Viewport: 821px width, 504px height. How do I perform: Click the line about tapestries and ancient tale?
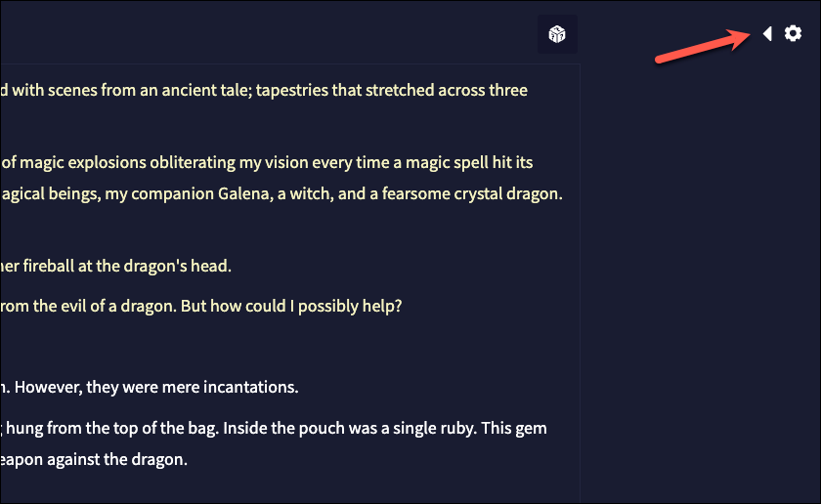coord(264,90)
